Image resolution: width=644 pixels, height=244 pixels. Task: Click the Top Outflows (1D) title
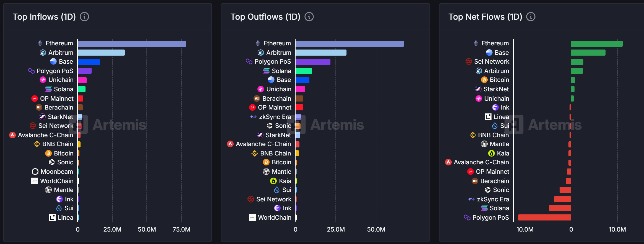(x=265, y=17)
